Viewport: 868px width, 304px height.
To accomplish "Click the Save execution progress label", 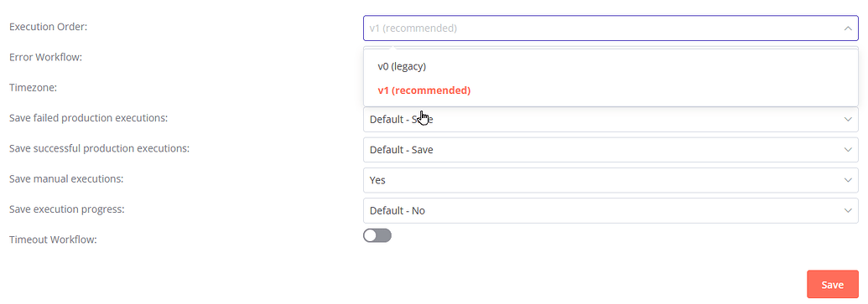I will tap(67, 209).
